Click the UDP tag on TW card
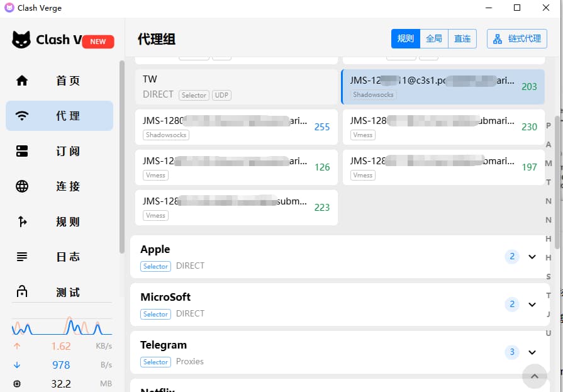This screenshot has height=392, width=563. pyautogui.click(x=221, y=95)
